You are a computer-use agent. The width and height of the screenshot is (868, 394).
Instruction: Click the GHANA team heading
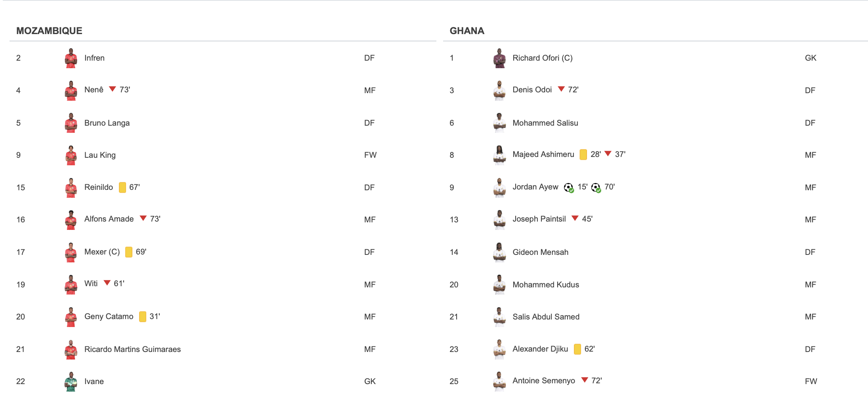coord(467,31)
